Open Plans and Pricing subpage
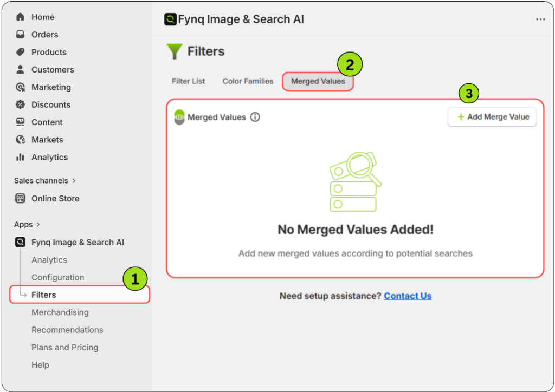Viewport: 555px width, 392px height. 65,348
